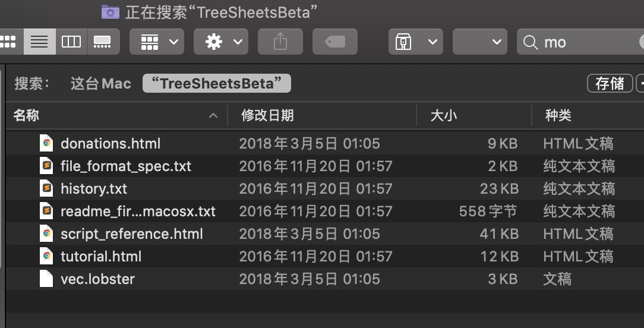Click the edit tags icon

pyautogui.click(x=334, y=42)
